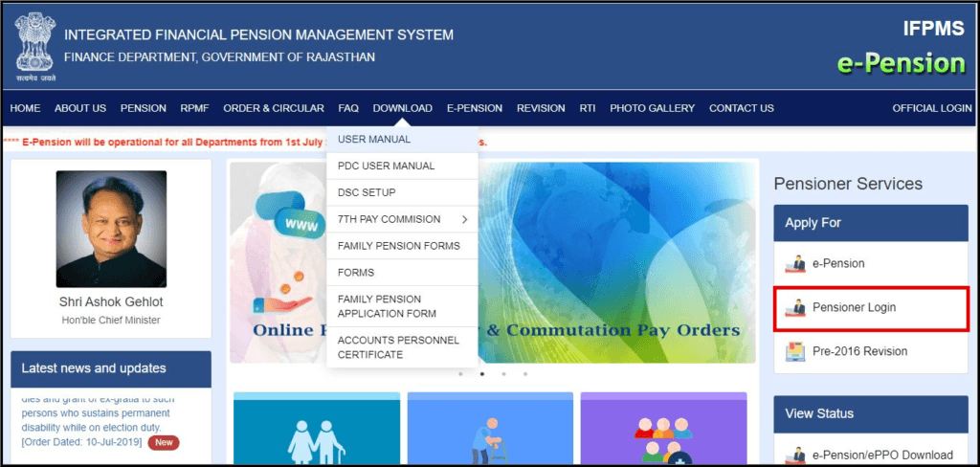This screenshot has height=467, width=980.
Task: Open ORDER & CIRCULAR menu
Action: (274, 108)
